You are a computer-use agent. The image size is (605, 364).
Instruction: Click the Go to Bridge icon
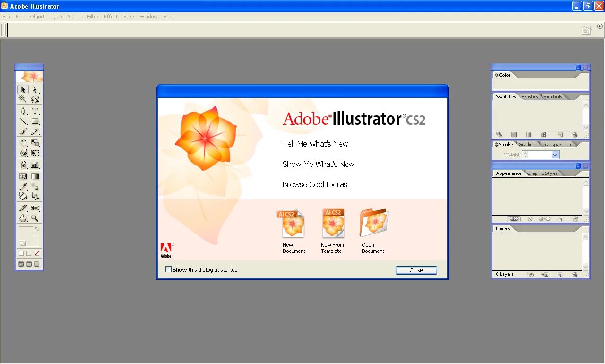[x=587, y=30]
